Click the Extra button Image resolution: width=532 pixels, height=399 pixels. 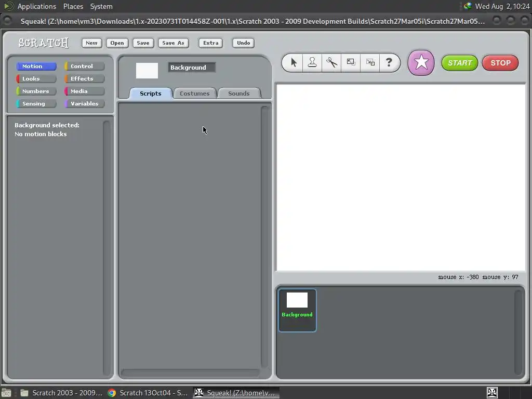click(x=211, y=43)
